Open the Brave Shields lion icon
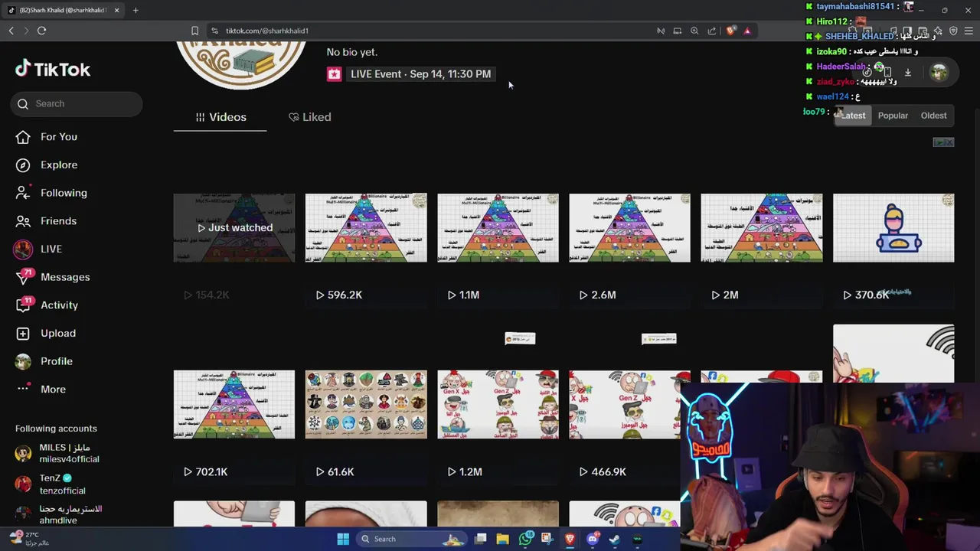The image size is (980, 551). click(x=730, y=31)
